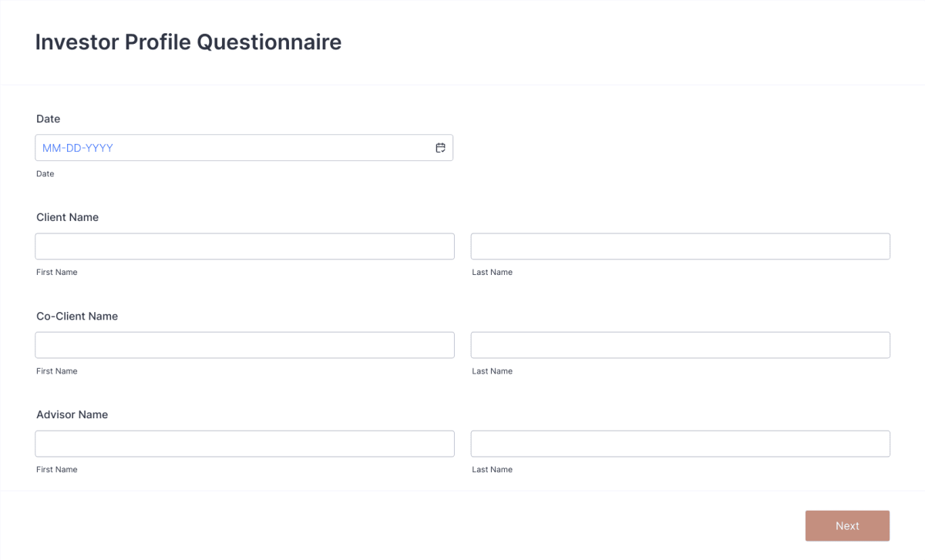Click the Date section label

48,119
